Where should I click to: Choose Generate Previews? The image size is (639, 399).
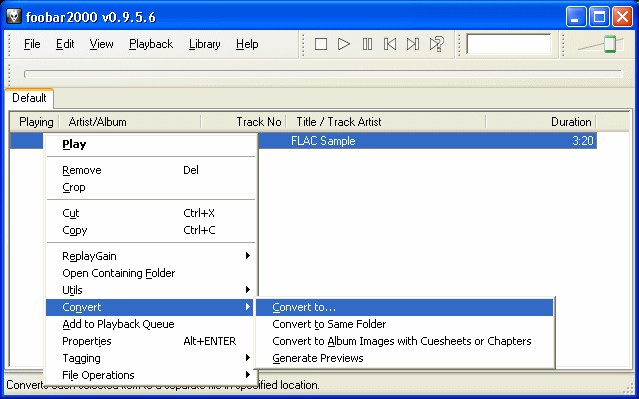[x=404, y=358]
